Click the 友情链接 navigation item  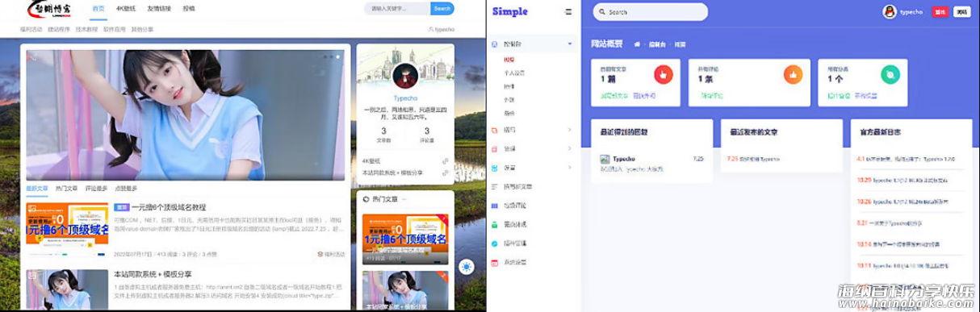[x=159, y=9]
